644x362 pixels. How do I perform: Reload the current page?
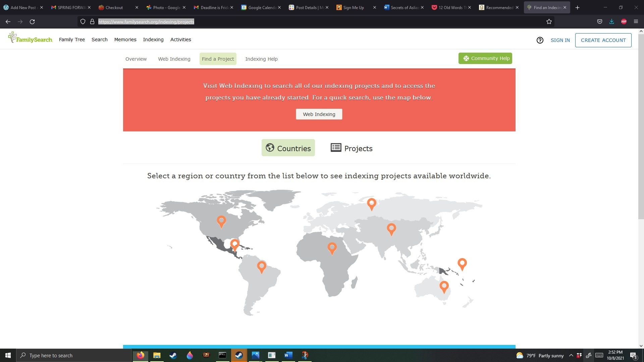(32, 22)
